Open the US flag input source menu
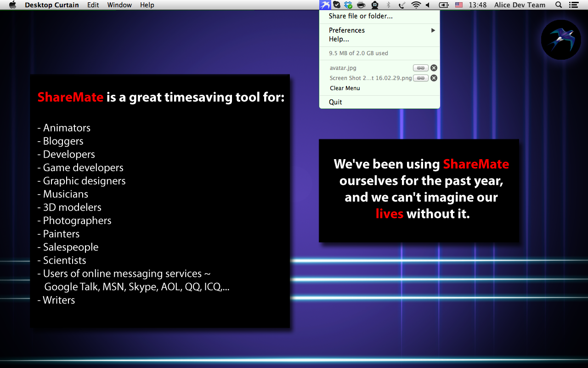This screenshot has height=368, width=588. coord(458,5)
